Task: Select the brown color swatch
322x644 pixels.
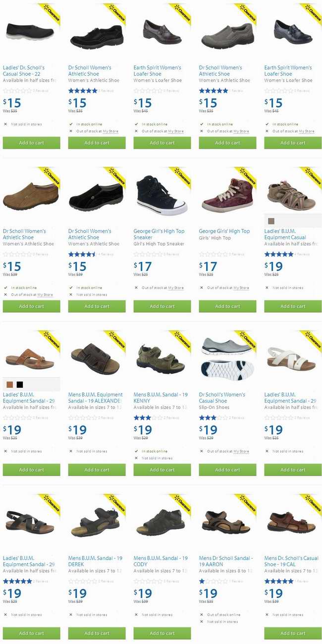Action: tap(10, 384)
